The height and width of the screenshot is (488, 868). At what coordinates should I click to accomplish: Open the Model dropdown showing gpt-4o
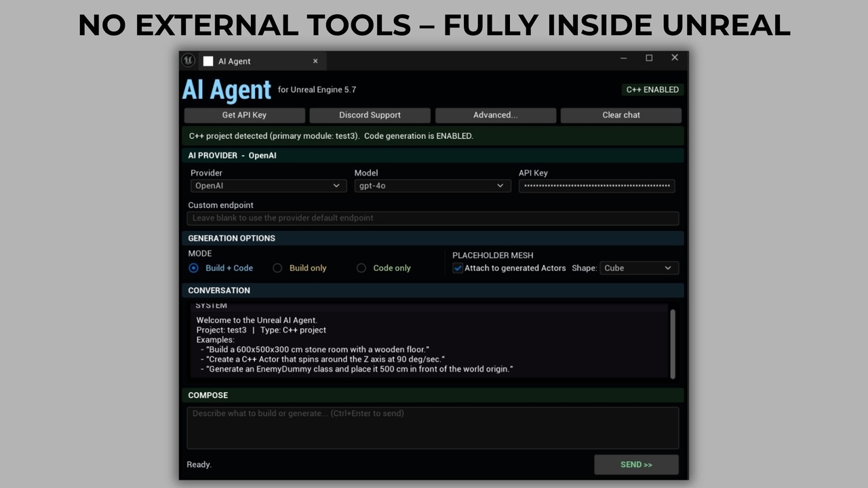click(x=433, y=186)
